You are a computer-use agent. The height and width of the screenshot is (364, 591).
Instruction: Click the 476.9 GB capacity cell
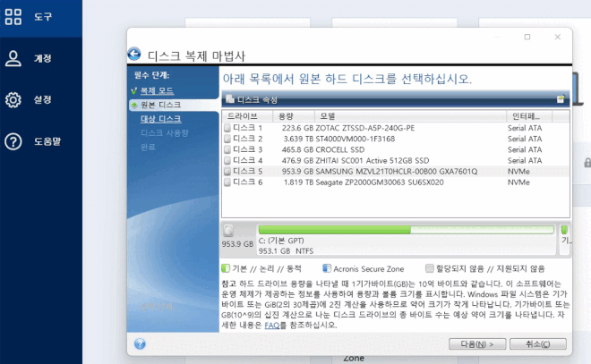(x=297, y=161)
